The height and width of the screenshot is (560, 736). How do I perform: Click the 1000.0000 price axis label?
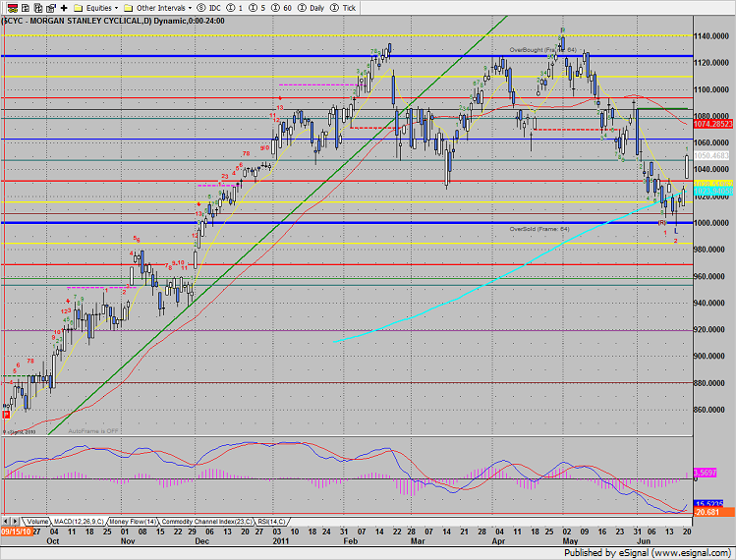coord(711,222)
